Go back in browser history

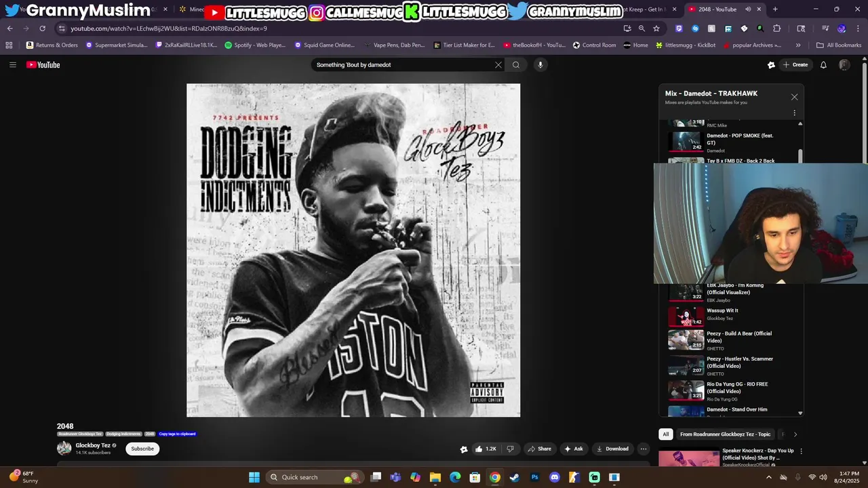(x=9, y=28)
